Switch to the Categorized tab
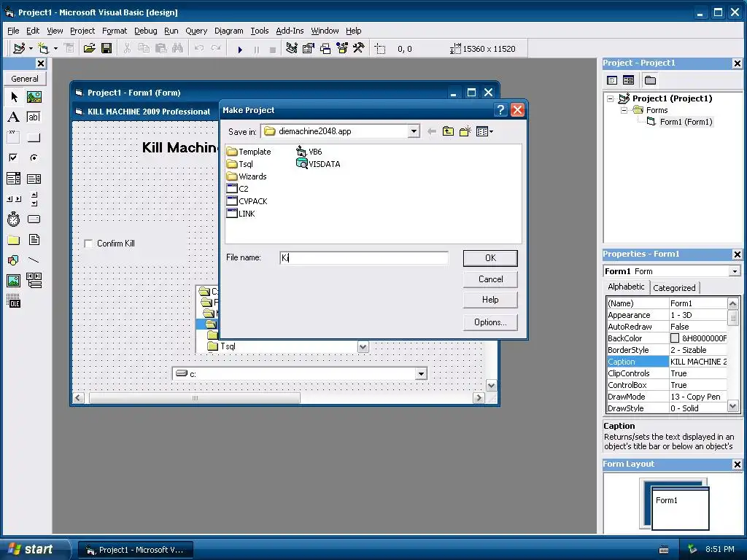The width and height of the screenshot is (747, 560). point(674,288)
